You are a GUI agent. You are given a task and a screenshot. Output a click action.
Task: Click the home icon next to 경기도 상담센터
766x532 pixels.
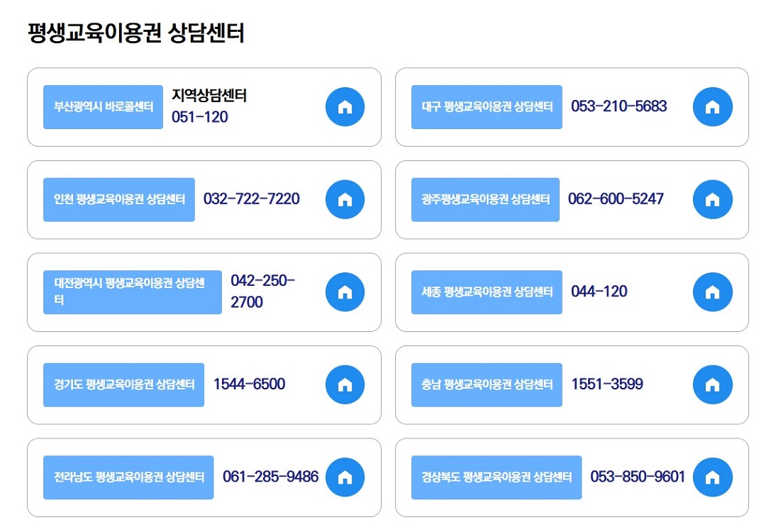tap(345, 384)
